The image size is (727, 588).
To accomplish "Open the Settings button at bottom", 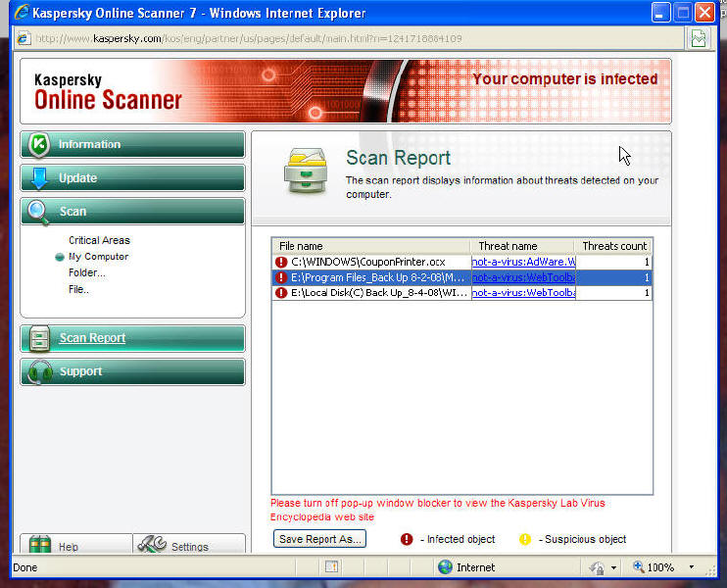I will 189,544.
